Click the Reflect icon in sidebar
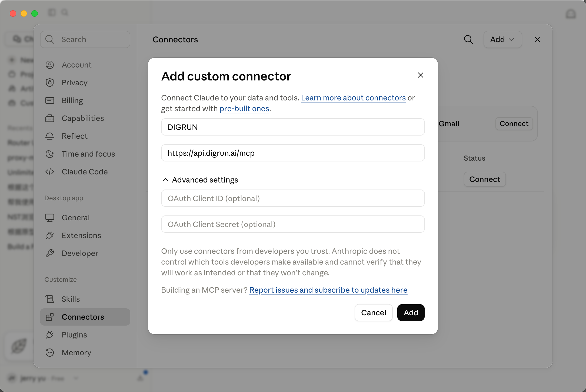 tap(50, 136)
